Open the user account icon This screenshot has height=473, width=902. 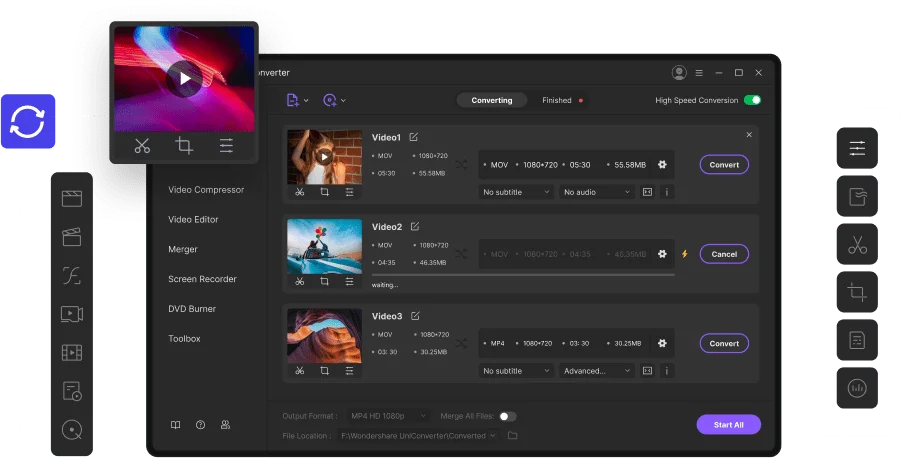tap(679, 73)
